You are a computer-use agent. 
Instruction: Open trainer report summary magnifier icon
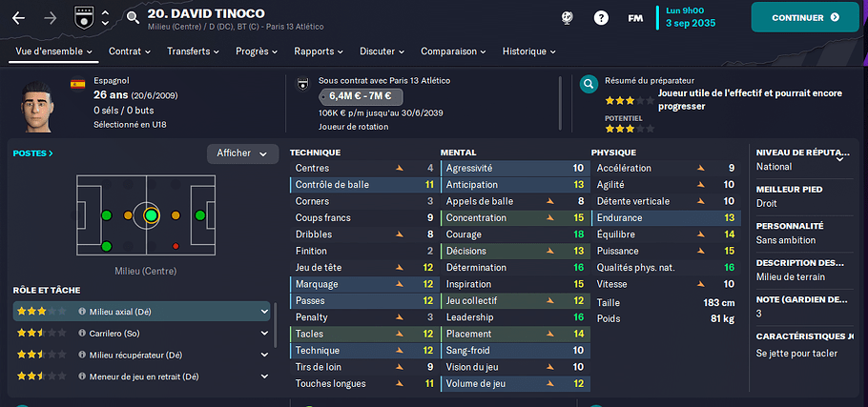[589, 85]
